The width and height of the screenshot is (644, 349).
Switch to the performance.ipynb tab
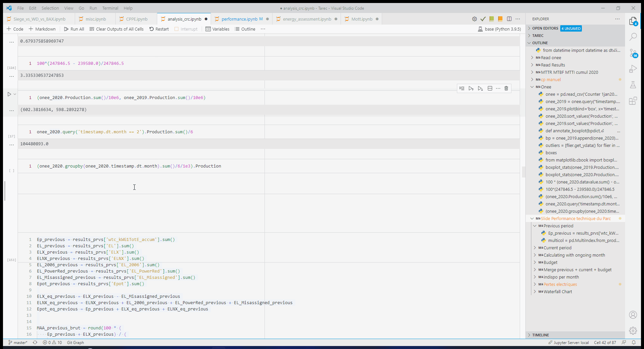[242, 19]
